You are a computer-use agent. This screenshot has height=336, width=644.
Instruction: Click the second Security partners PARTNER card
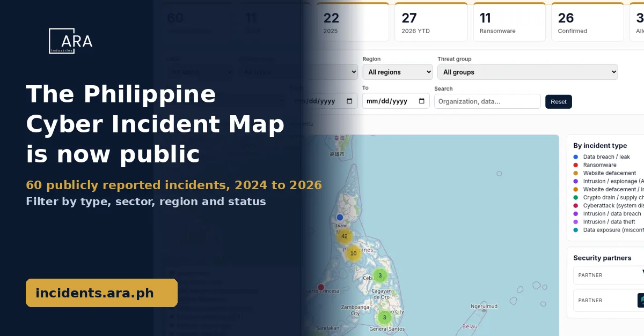609,301
